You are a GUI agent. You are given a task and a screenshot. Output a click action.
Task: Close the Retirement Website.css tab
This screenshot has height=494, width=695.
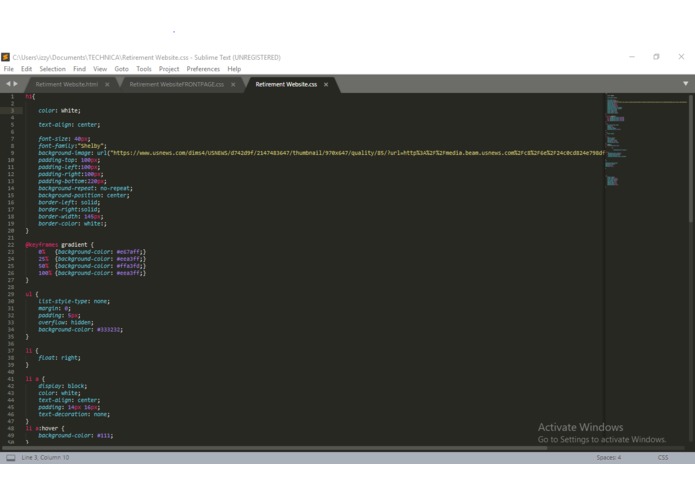[326, 85]
